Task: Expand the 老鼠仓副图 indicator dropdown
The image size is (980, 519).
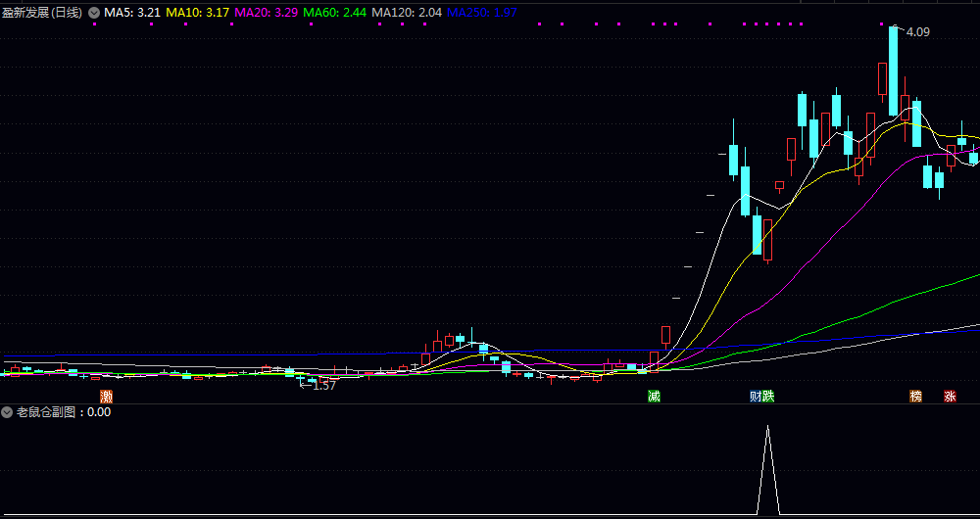Action: pos(8,412)
